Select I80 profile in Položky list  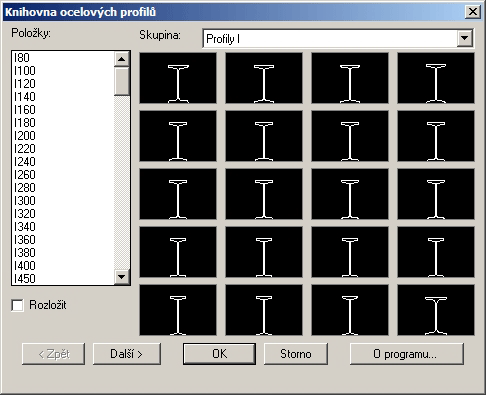click(22, 58)
